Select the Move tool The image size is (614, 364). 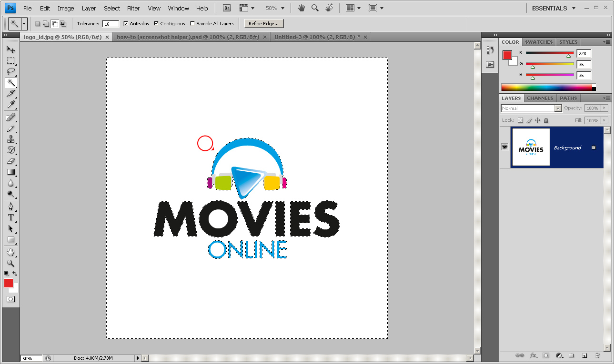(x=11, y=49)
